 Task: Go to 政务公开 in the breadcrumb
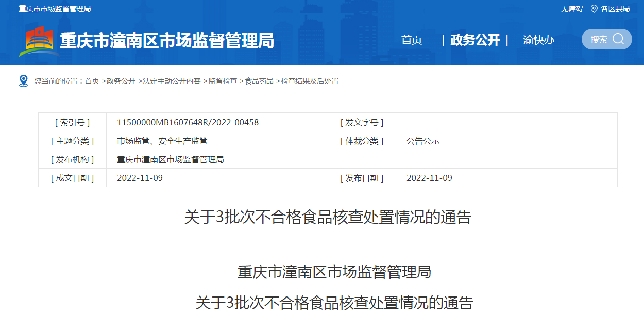[121, 81]
